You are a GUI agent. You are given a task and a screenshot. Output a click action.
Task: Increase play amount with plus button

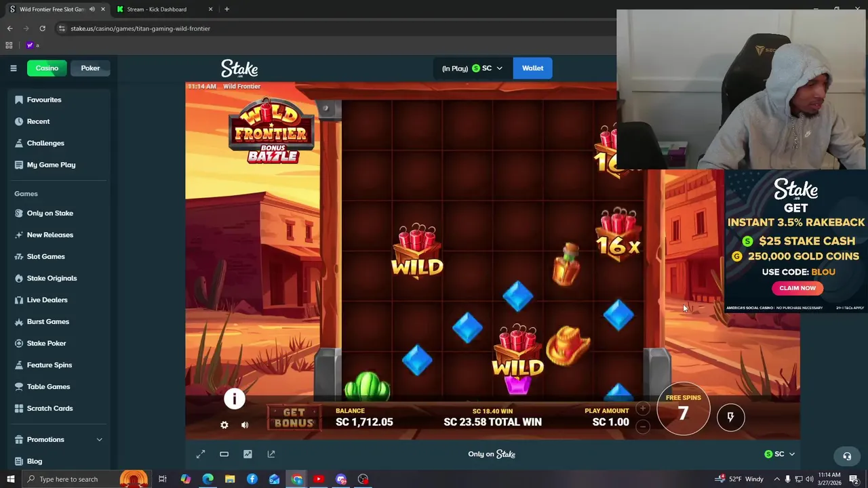pyautogui.click(x=643, y=409)
